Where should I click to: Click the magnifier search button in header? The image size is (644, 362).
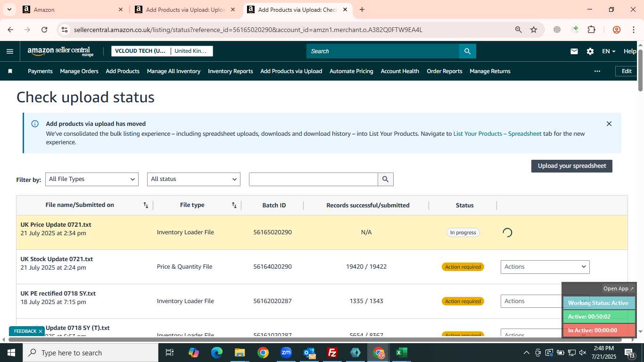click(467, 51)
